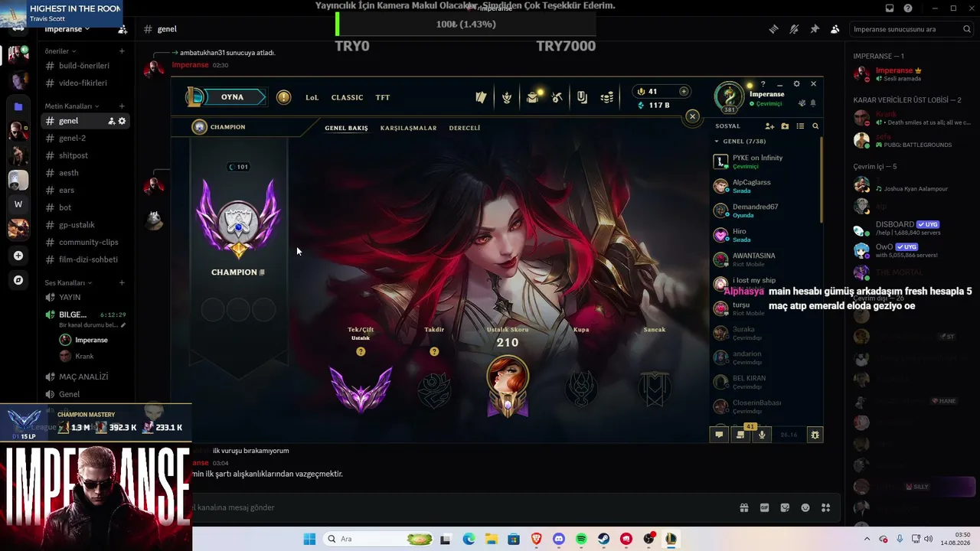The height and width of the screenshot is (551, 980).
Task: Open the build-önerileri channel
Action: (84, 66)
